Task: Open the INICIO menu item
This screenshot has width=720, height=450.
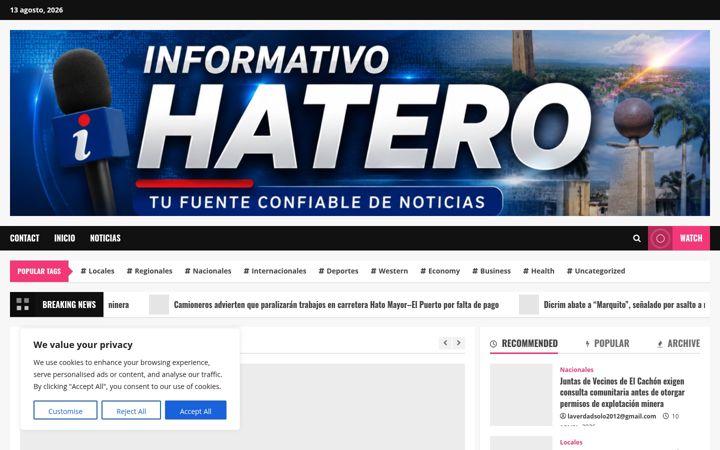Action: coord(64,238)
